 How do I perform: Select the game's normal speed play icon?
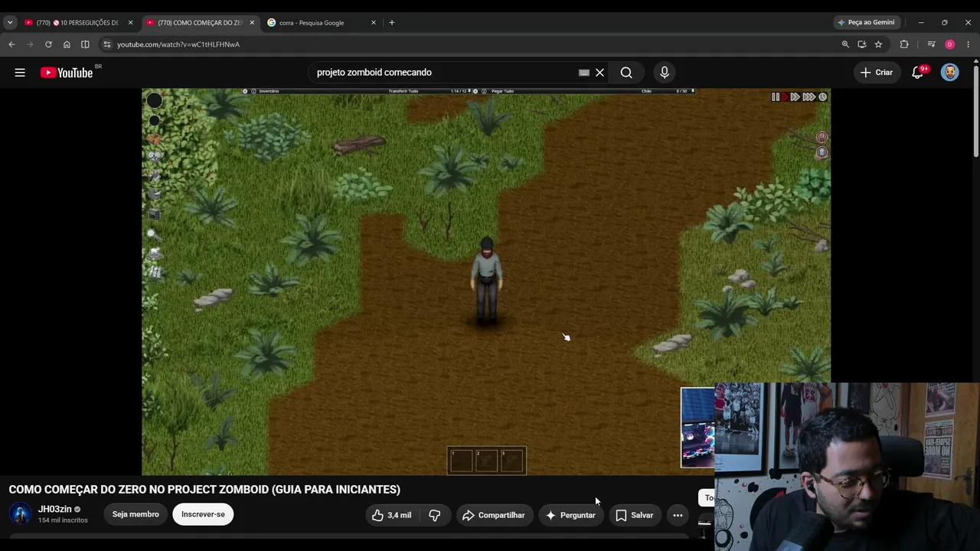(785, 97)
